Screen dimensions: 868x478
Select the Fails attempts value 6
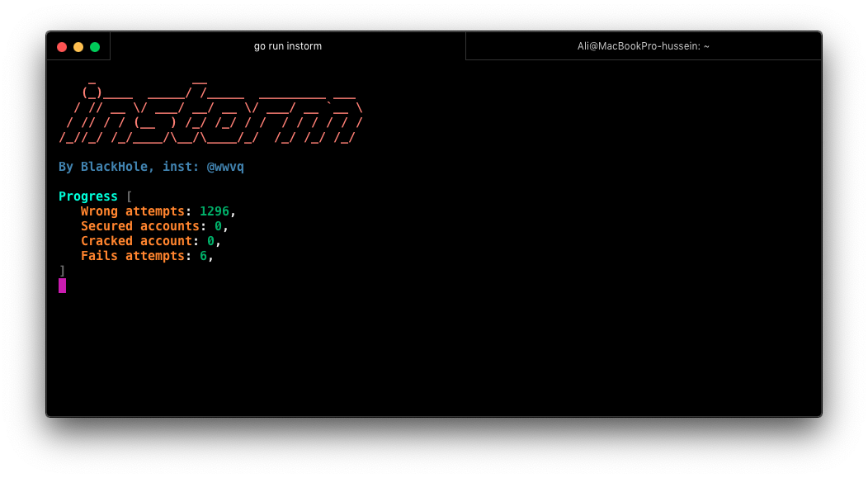click(x=203, y=256)
